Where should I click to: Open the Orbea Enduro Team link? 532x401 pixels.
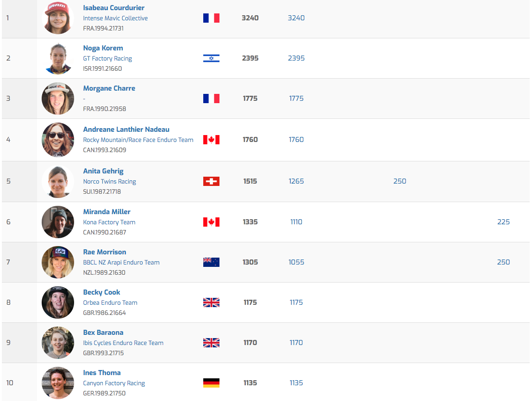tap(110, 302)
